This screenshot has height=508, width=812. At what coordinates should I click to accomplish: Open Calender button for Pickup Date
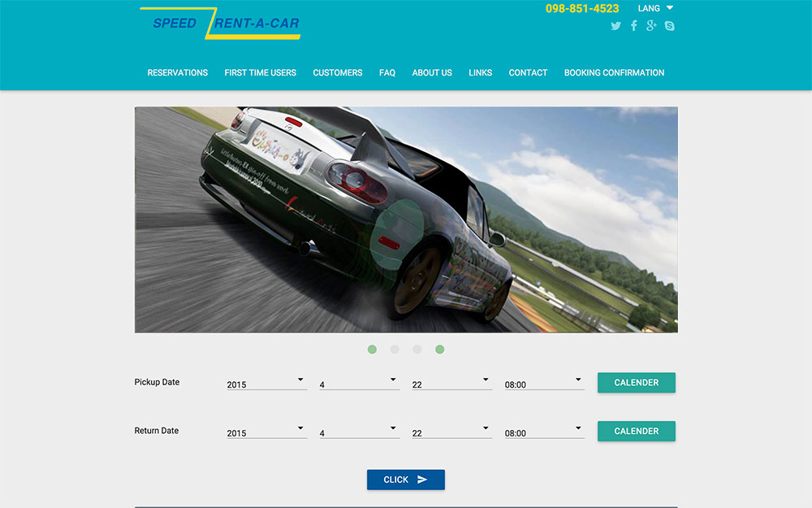tap(637, 383)
